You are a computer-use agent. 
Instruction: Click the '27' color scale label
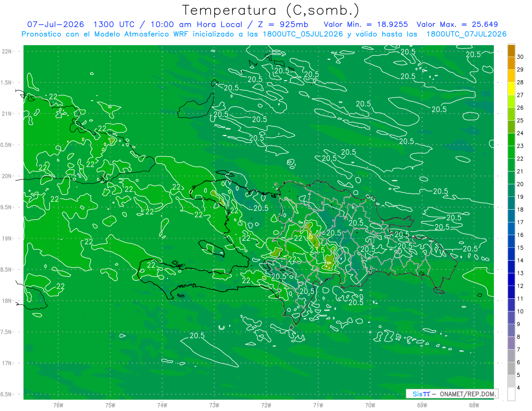520,94
